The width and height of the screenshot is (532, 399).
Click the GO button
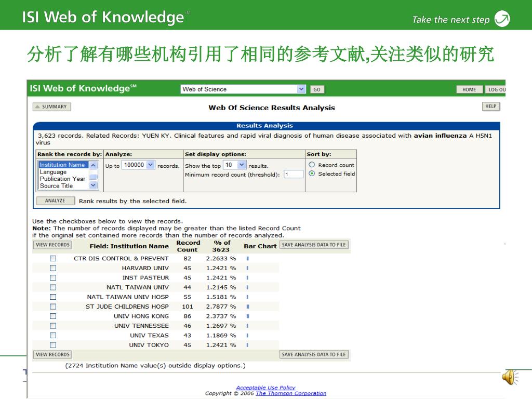[317, 89]
